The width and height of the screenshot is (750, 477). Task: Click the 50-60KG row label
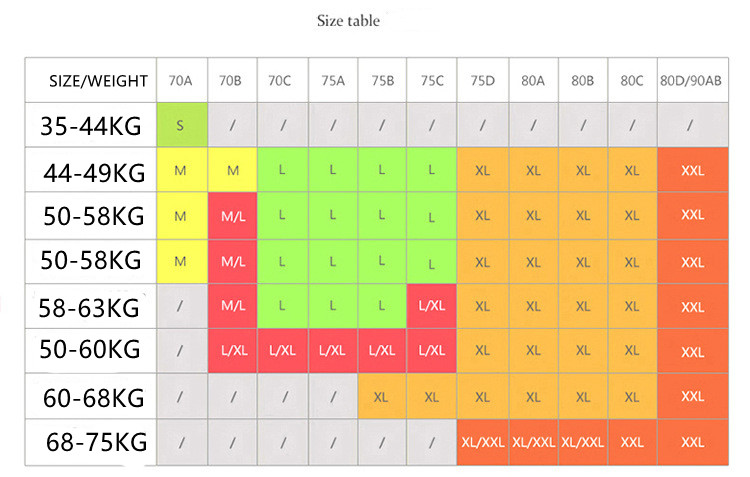point(92,350)
